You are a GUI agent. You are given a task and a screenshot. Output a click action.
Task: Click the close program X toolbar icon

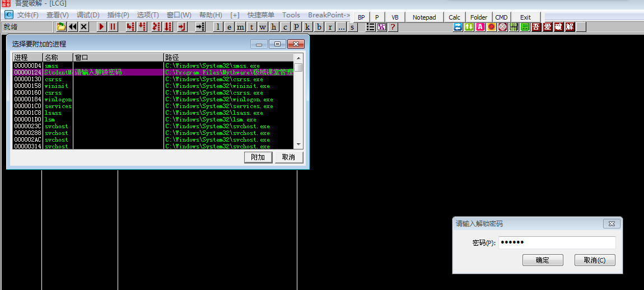pyautogui.click(x=84, y=27)
